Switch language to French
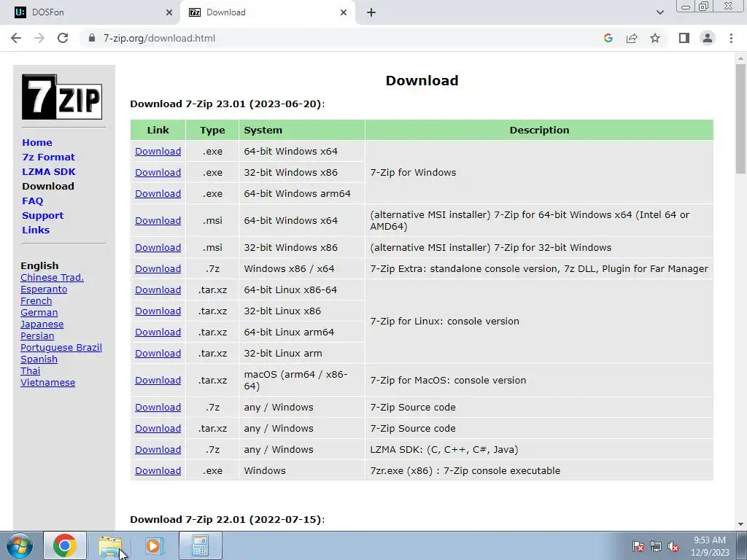 pyautogui.click(x=36, y=301)
